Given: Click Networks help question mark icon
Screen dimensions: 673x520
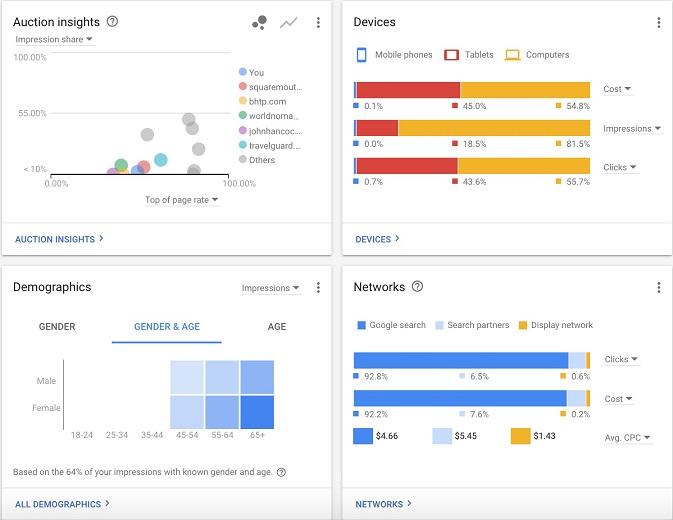Looking at the screenshot, I should (x=417, y=286).
